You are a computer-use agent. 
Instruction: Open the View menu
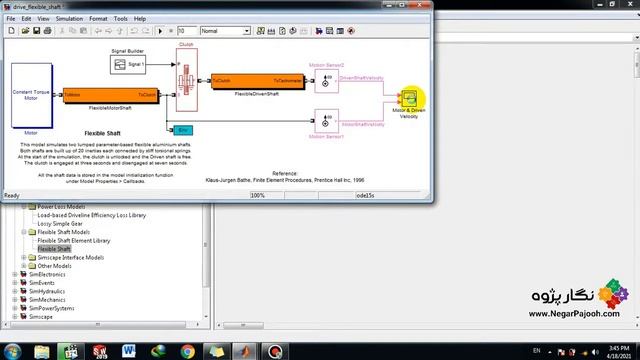[x=43, y=19]
